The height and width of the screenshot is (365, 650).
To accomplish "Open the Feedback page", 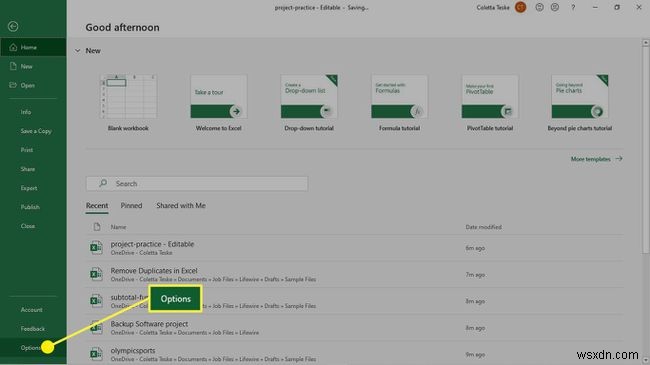I will [33, 329].
